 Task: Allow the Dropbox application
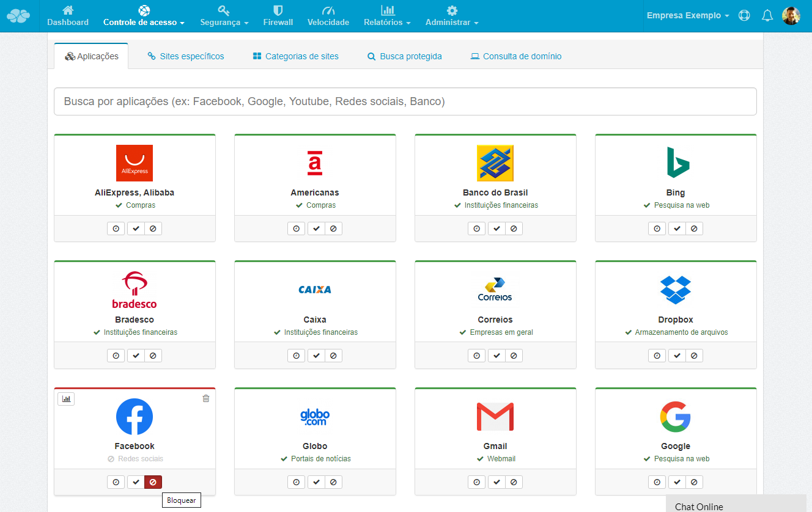pyautogui.click(x=677, y=356)
